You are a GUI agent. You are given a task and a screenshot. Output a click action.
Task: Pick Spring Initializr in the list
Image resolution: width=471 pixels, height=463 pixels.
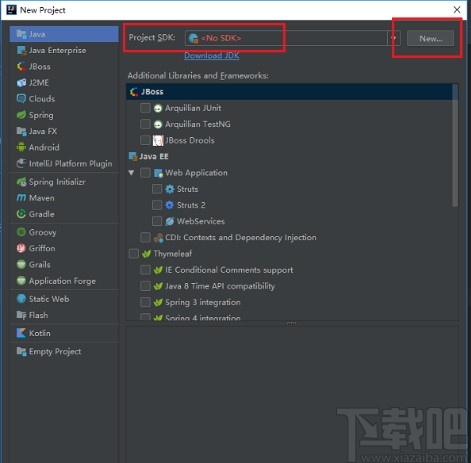click(x=64, y=182)
